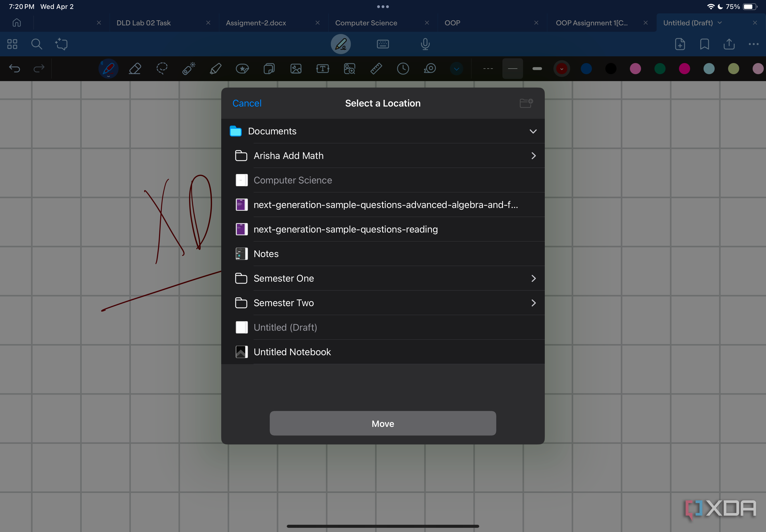766x532 pixels.
Task: Bookmark the current page
Action: click(704, 44)
